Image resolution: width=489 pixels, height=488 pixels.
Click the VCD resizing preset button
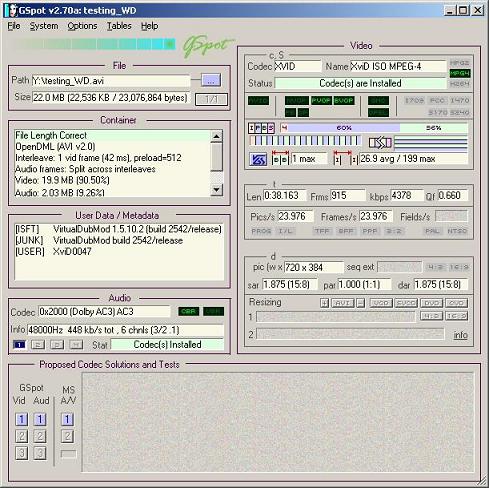click(381, 303)
